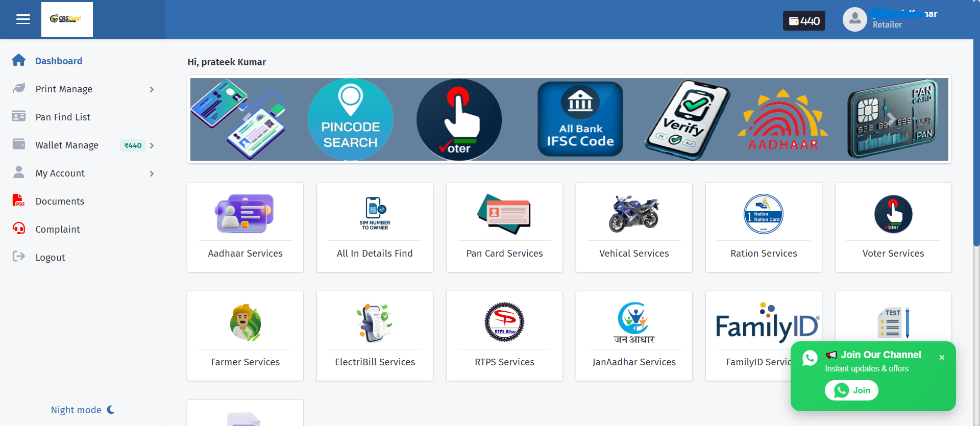The height and width of the screenshot is (426, 980).
Task: Close the Join Our Channel popup
Action: pos(942,358)
